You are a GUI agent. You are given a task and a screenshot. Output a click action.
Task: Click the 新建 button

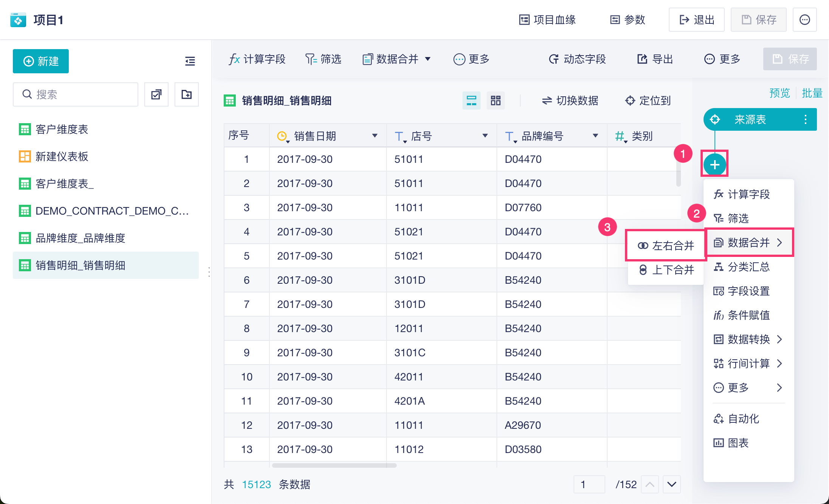pyautogui.click(x=41, y=61)
